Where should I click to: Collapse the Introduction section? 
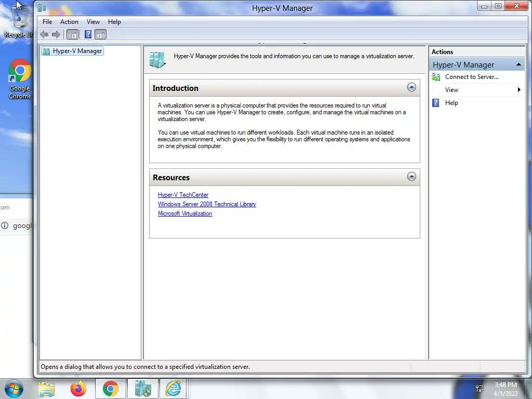411,87
